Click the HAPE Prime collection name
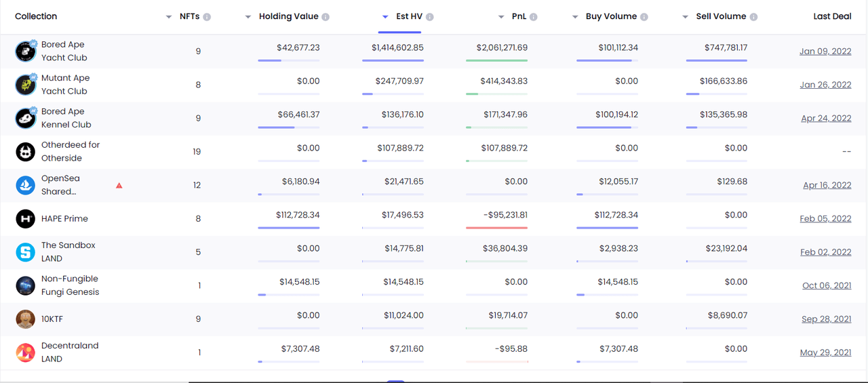This screenshot has width=868, height=383. [64, 218]
